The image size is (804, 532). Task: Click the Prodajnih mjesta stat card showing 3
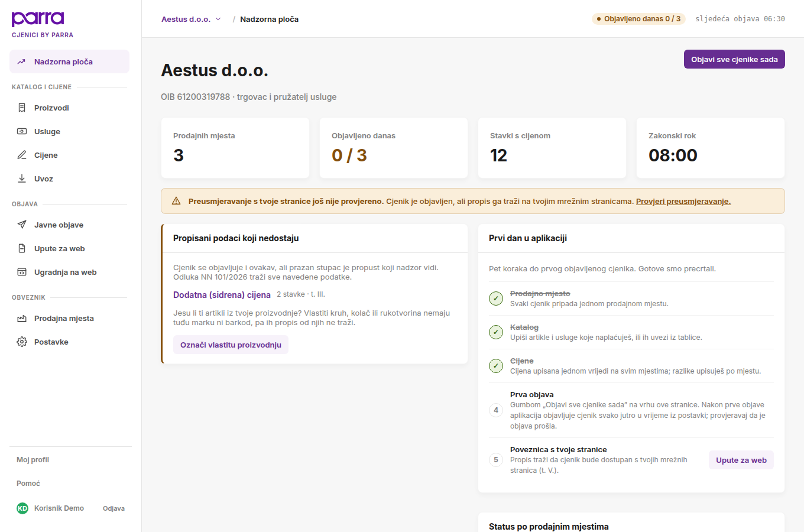pyautogui.click(x=235, y=148)
